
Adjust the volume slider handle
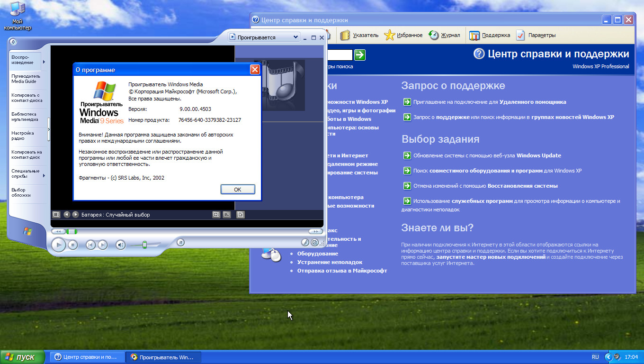pyautogui.click(x=144, y=245)
